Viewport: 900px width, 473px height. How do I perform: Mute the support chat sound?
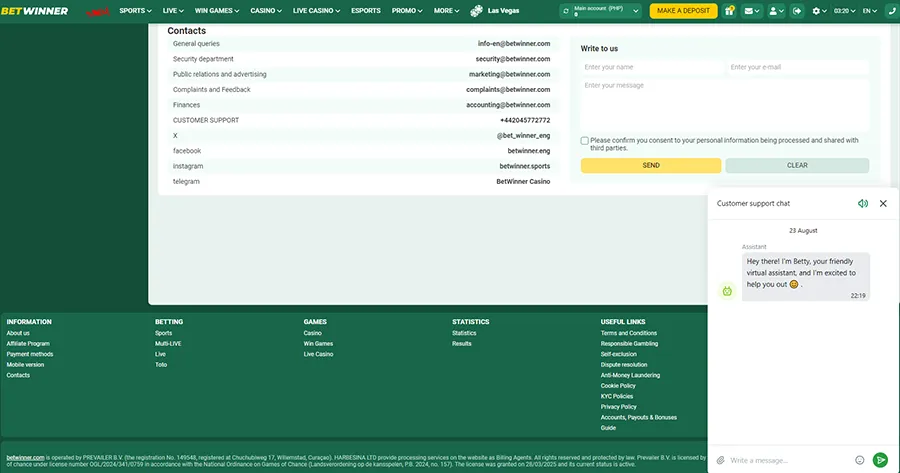point(863,203)
